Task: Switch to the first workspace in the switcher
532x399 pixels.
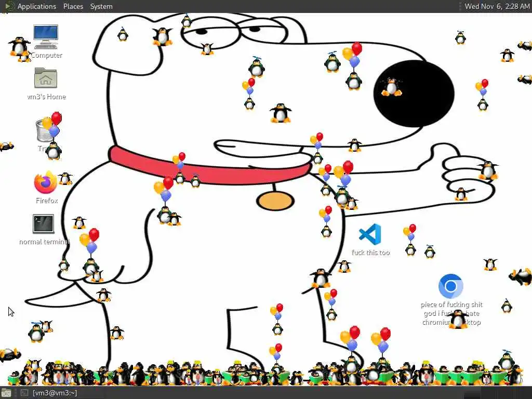Action: pos(472,394)
